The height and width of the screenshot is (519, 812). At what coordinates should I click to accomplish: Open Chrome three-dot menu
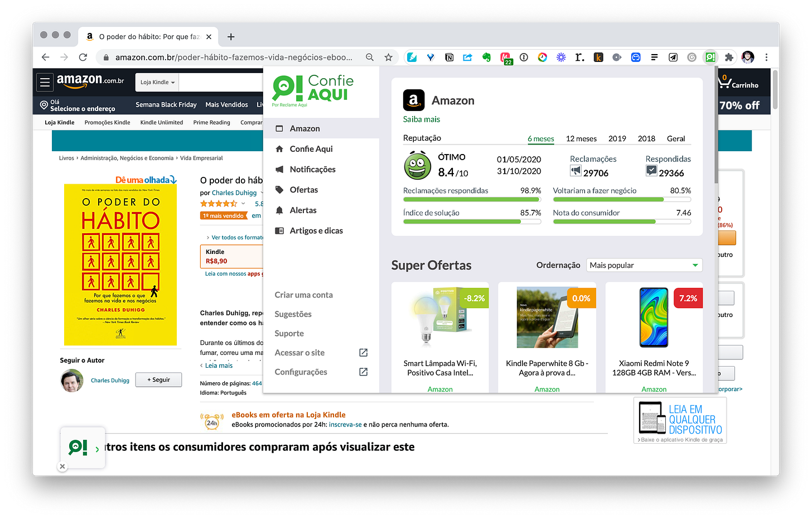coord(766,57)
